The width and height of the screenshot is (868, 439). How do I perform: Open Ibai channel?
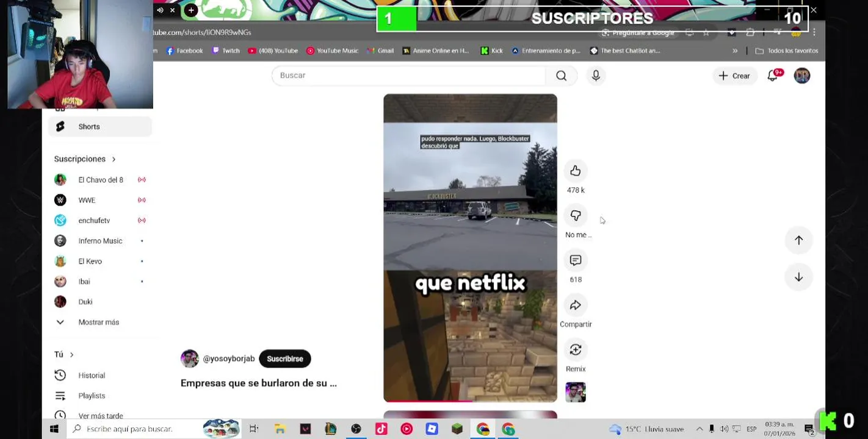(99, 281)
